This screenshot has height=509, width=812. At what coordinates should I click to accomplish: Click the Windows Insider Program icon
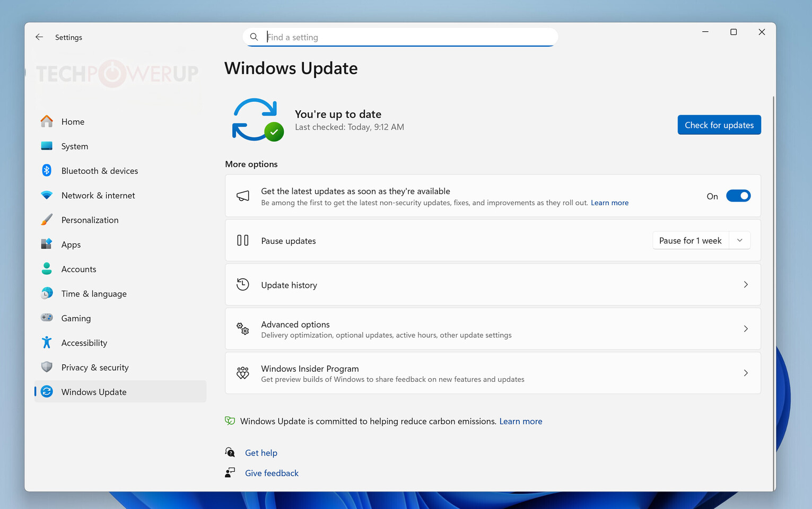click(243, 373)
